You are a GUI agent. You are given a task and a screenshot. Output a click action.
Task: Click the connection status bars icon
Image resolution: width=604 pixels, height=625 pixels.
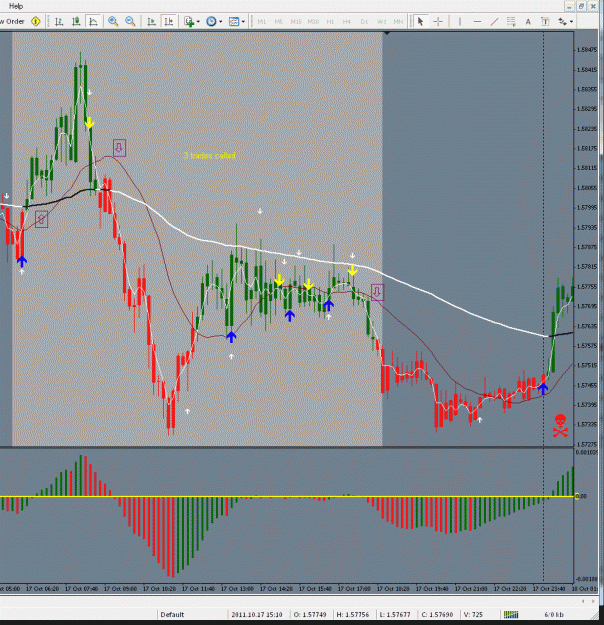click(x=511, y=614)
